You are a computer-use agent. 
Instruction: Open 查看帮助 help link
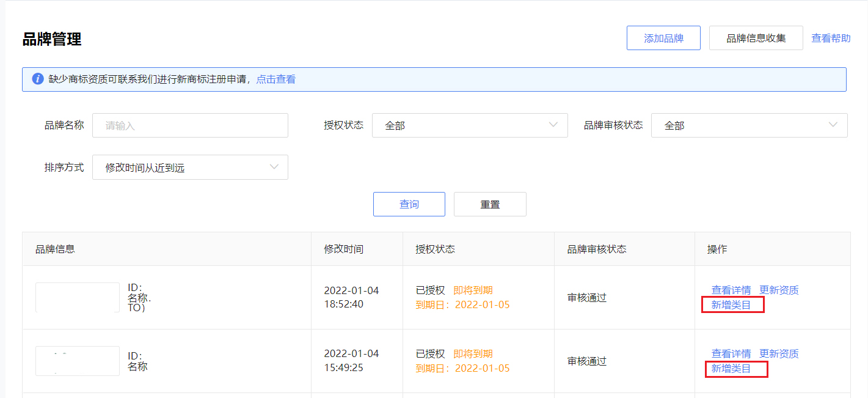tap(831, 37)
